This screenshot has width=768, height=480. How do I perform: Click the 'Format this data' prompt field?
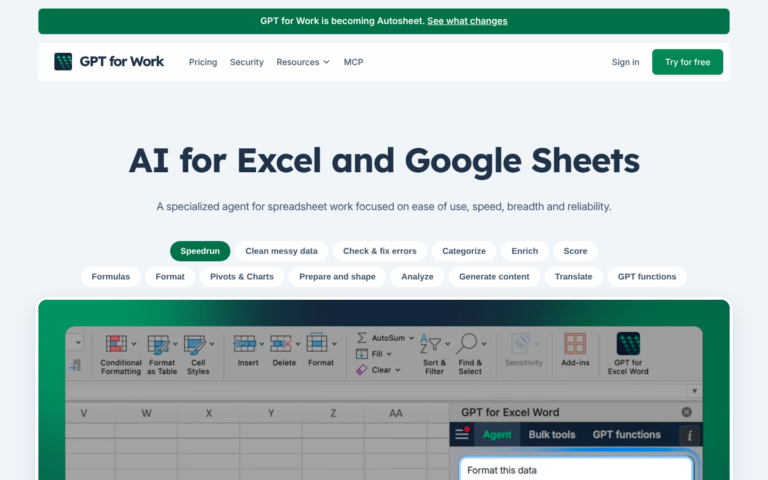(x=576, y=469)
